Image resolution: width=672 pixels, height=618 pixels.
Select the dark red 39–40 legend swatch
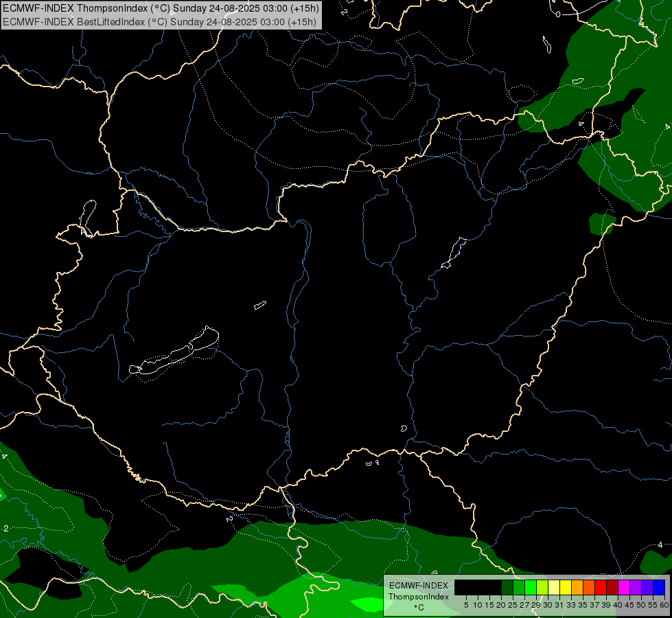(612, 587)
